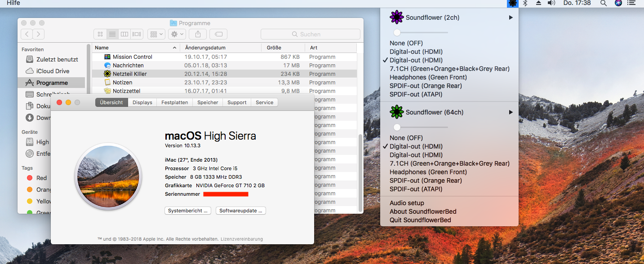Click the green Soundflower (64ch) flower icon
Screen dimensions: 644x264
point(396,112)
